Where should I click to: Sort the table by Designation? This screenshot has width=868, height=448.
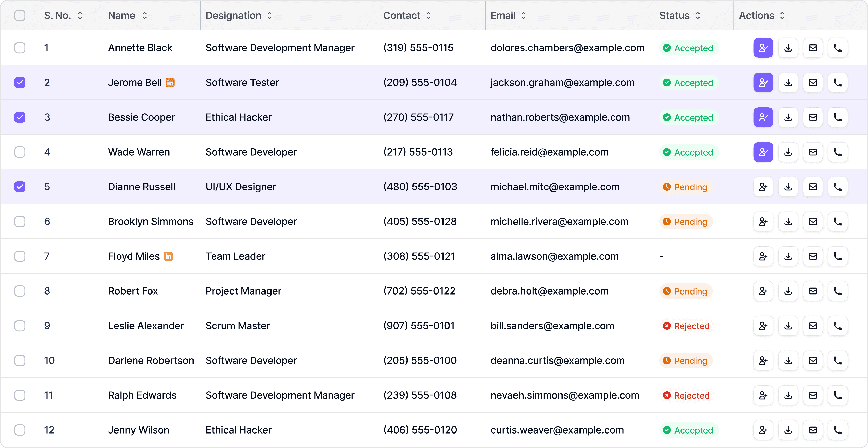click(269, 16)
